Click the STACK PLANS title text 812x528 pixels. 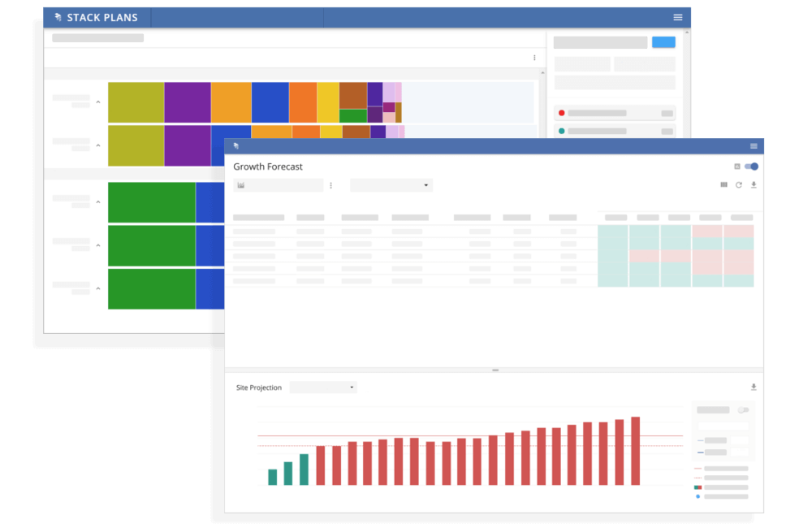102,18
